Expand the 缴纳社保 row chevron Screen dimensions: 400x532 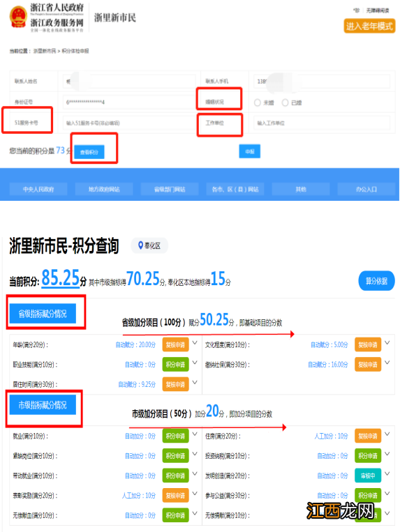387,363
